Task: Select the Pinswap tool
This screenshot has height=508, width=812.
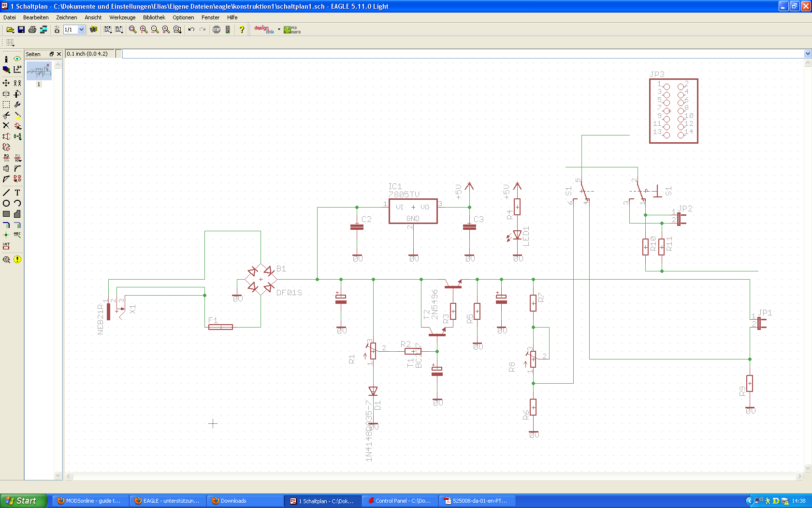Action: pos(6,136)
